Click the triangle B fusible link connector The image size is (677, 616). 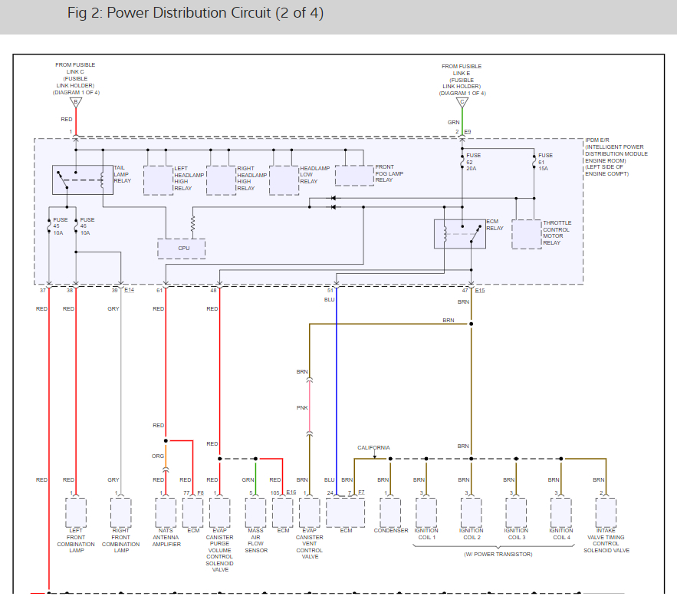click(x=76, y=103)
